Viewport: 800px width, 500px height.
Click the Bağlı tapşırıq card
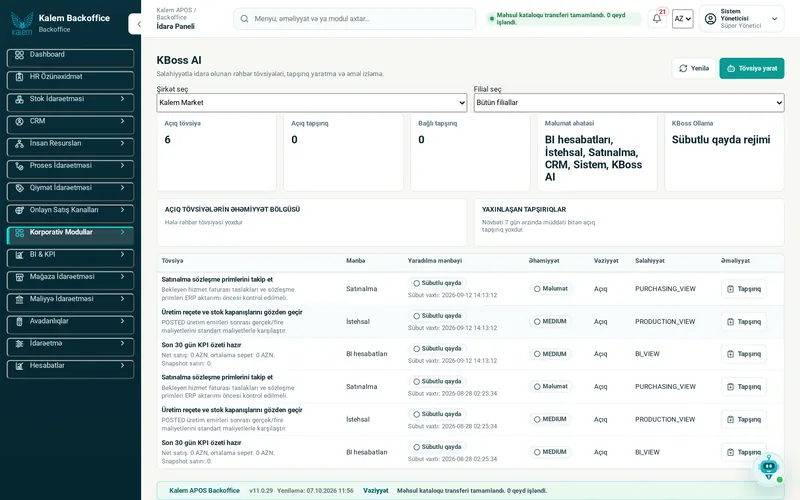pyautogui.click(x=470, y=153)
